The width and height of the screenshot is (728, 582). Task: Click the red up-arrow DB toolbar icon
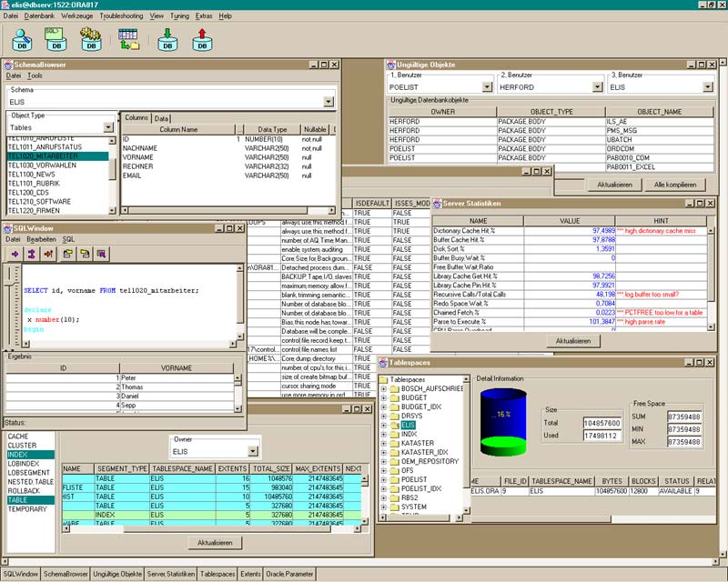pyautogui.click(x=202, y=39)
